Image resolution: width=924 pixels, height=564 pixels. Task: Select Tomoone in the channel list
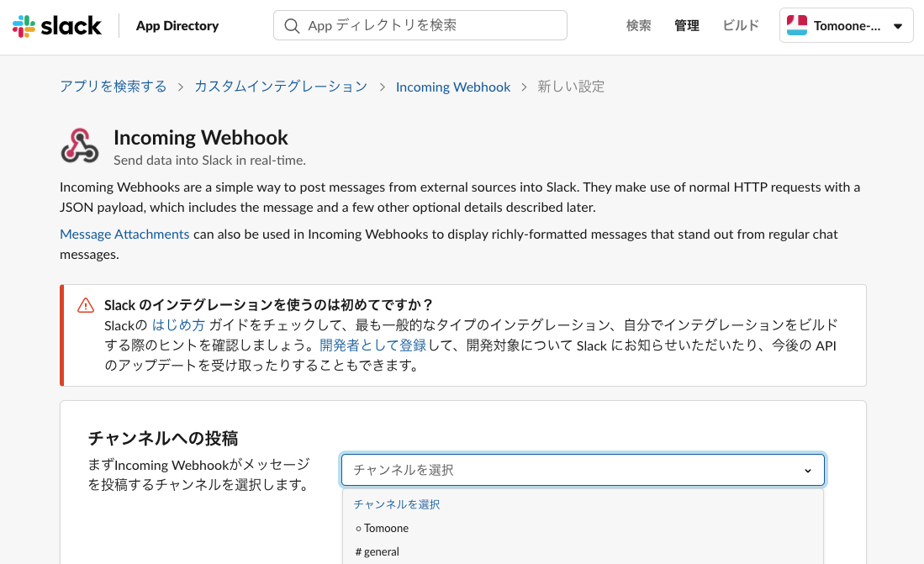point(583,528)
